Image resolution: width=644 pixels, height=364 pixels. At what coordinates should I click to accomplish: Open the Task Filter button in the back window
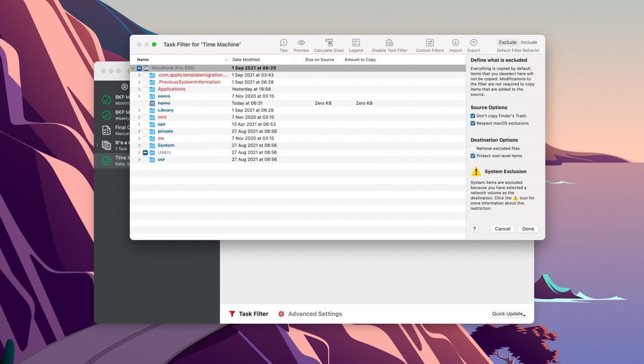(249, 314)
